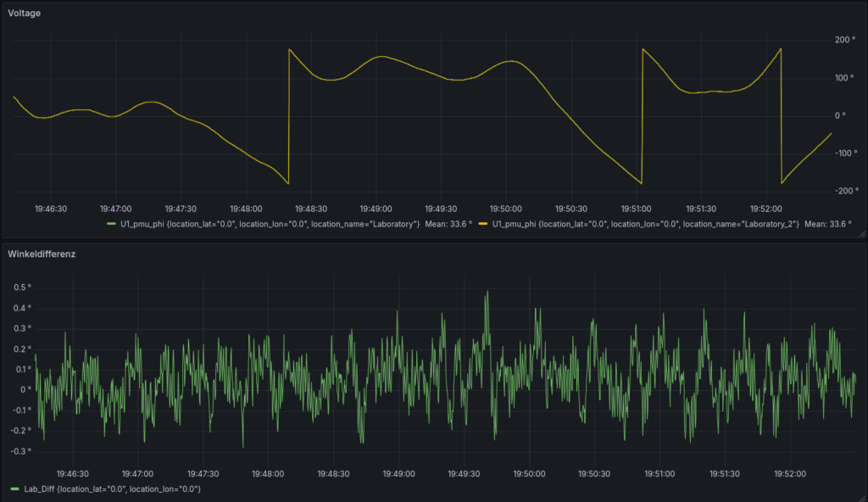Click the 19:52:00 time label in Voltage chart
Viewport: 868px width, 502px height.
tap(765, 208)
